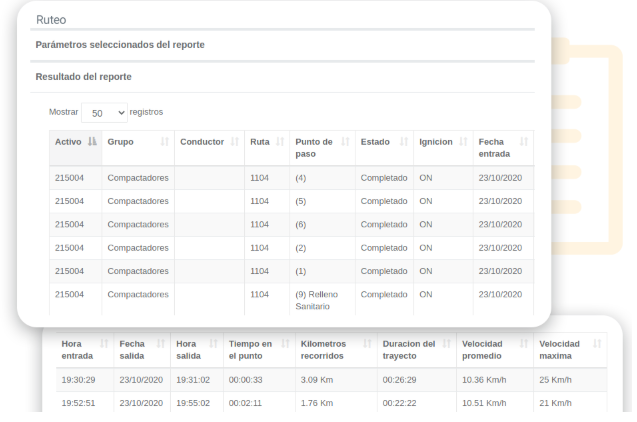Screen dimensions: 637x422
Task: Expand Parámetros seleccionados del reporte section
Action: 119,45
